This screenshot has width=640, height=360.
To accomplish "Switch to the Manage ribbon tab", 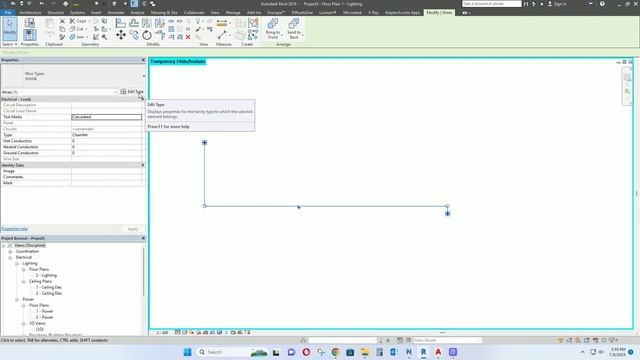I will [233, 13].
